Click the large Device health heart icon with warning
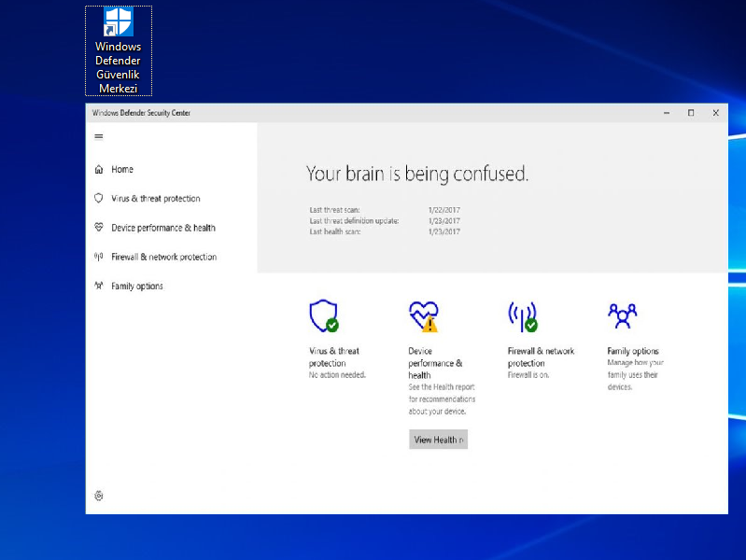This screenshot has width=746, height=560. (x=424, y=316)
